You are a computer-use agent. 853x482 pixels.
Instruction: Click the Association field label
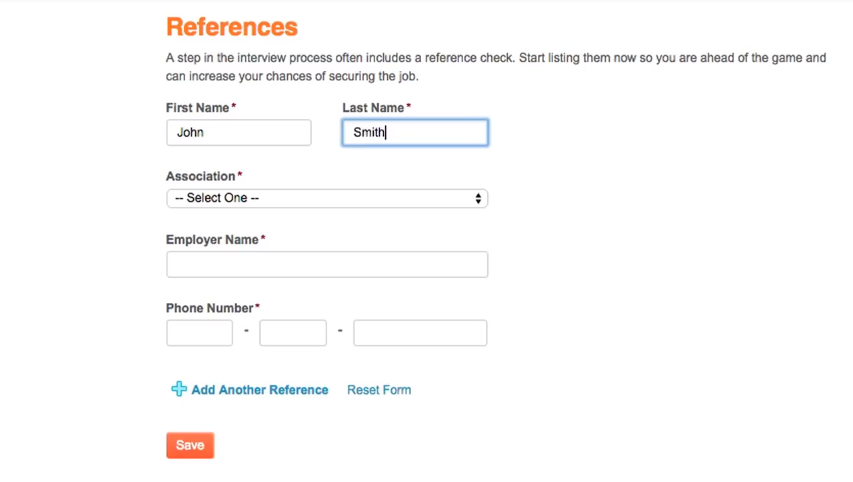coord(201,176)
